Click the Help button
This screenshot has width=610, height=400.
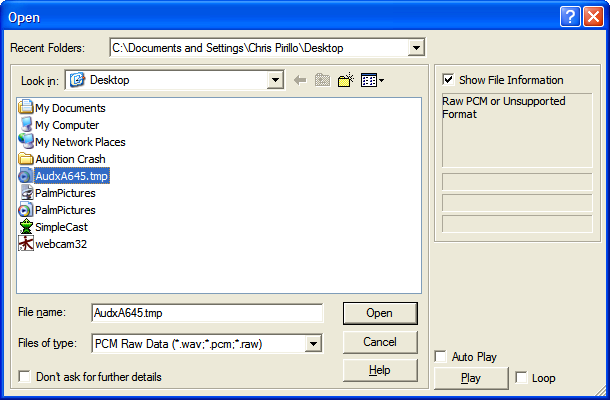pos(380,370)
